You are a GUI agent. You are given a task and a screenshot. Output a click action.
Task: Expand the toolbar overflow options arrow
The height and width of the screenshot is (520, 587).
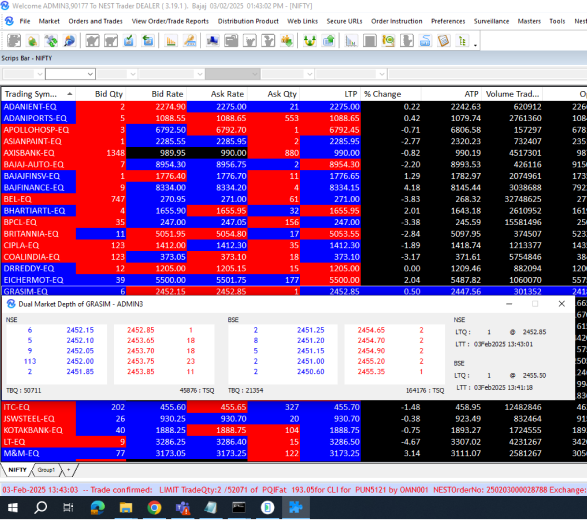pos(475,45)
